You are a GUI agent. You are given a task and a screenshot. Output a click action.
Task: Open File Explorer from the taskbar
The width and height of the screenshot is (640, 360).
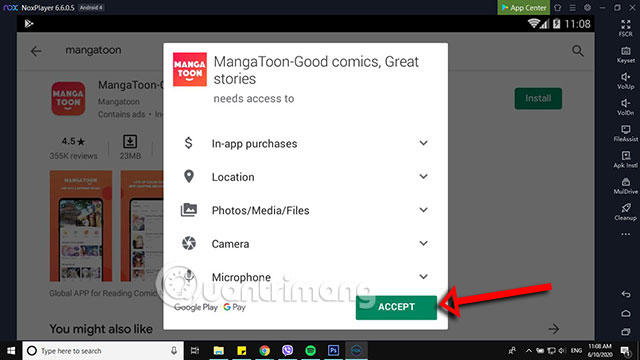219,351
